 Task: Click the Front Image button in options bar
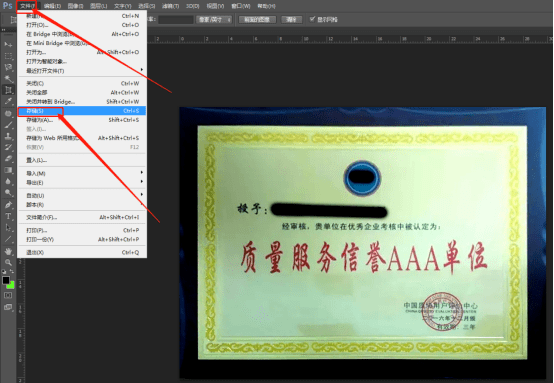point(257,19)
